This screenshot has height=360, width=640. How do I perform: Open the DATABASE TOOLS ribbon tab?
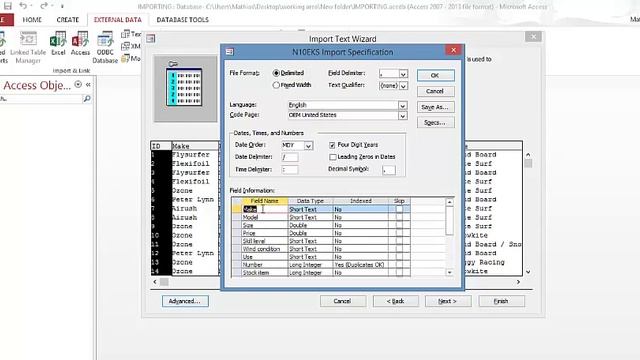coord(182,20)
